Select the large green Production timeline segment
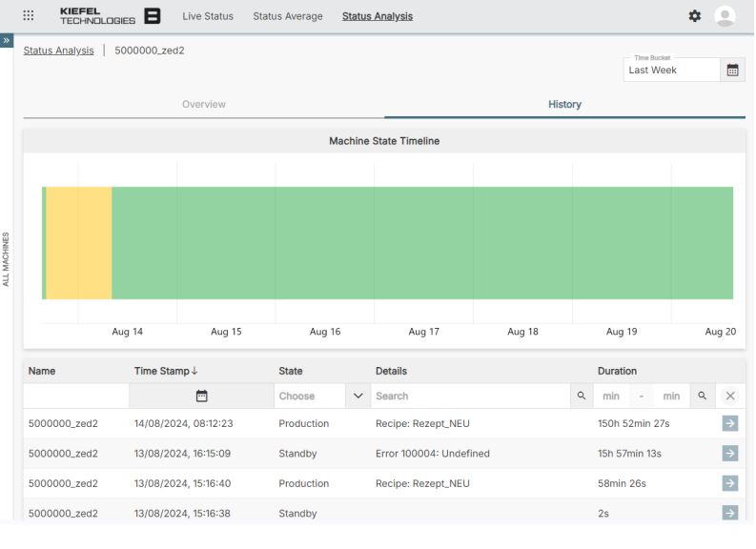Screen dimensions: 756x549 click(x=422, y=243)
